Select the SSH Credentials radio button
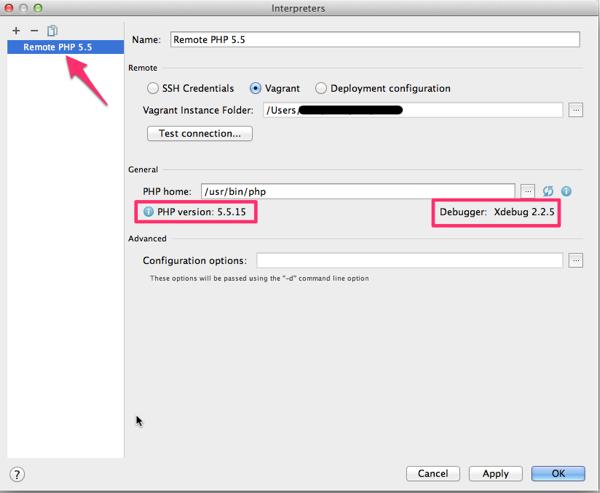This screenshot has height=493, width=600. 153,88
